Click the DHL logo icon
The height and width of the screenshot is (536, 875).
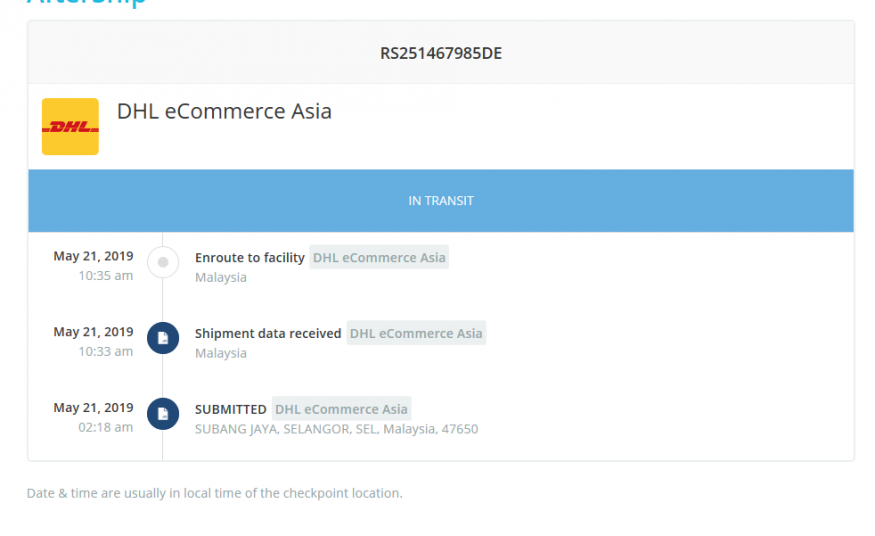click(x=70, y=127)
